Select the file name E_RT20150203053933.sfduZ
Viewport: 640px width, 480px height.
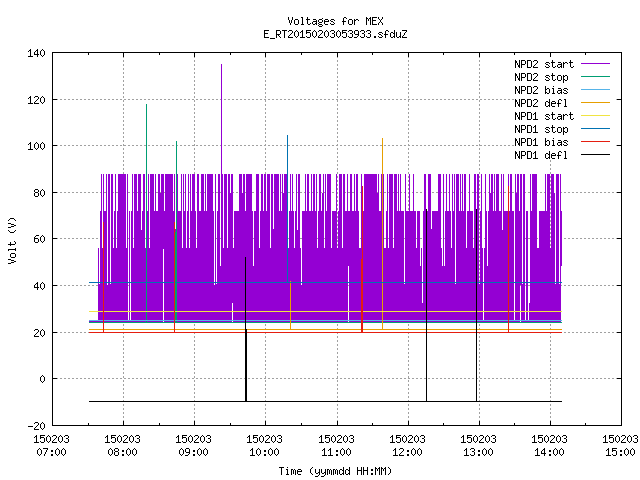click(335, 34)
